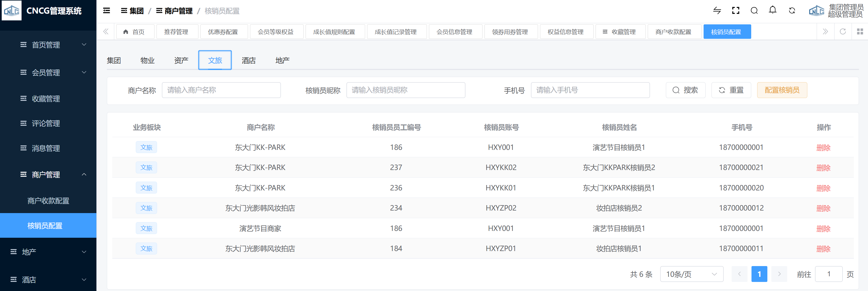This screenshot has width=868, height=291.
Task: Open the search magnifier icon in header
Action: tap(754, 11)
